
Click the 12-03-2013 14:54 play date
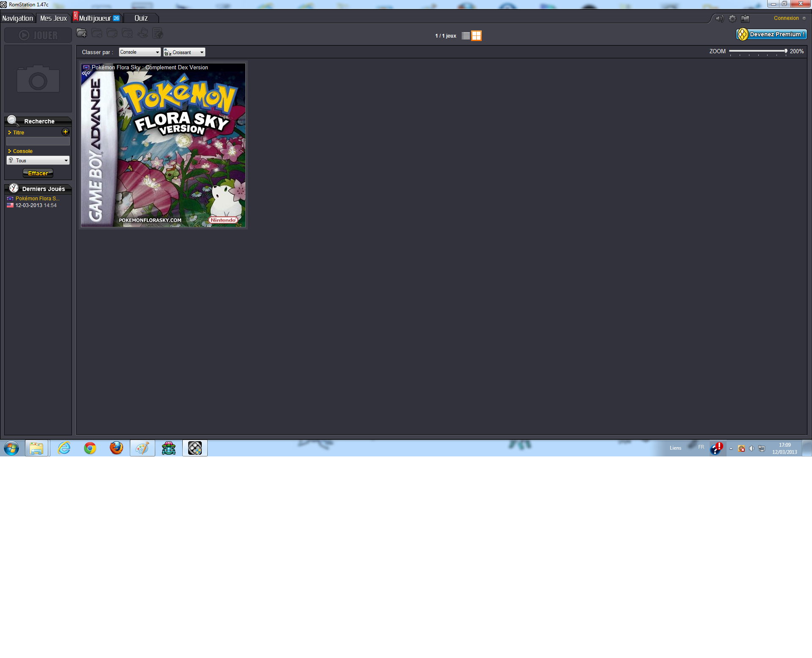[36, 205]
